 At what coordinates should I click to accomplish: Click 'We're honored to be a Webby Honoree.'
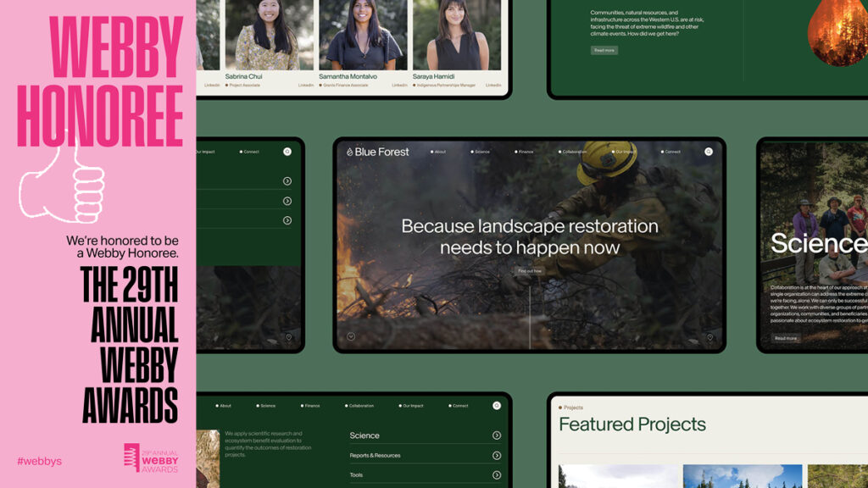(x=122, y=247)
